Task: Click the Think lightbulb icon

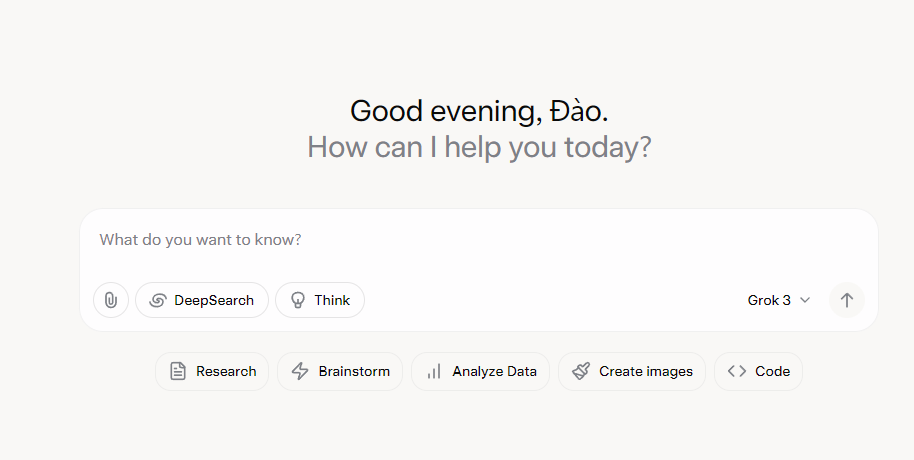Action: click(298, 300)
